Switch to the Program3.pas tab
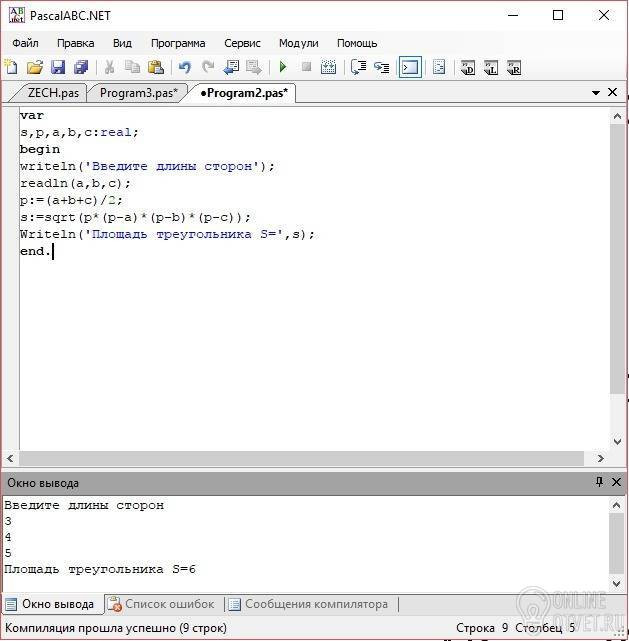629x641 pixels. pos(139,93)
